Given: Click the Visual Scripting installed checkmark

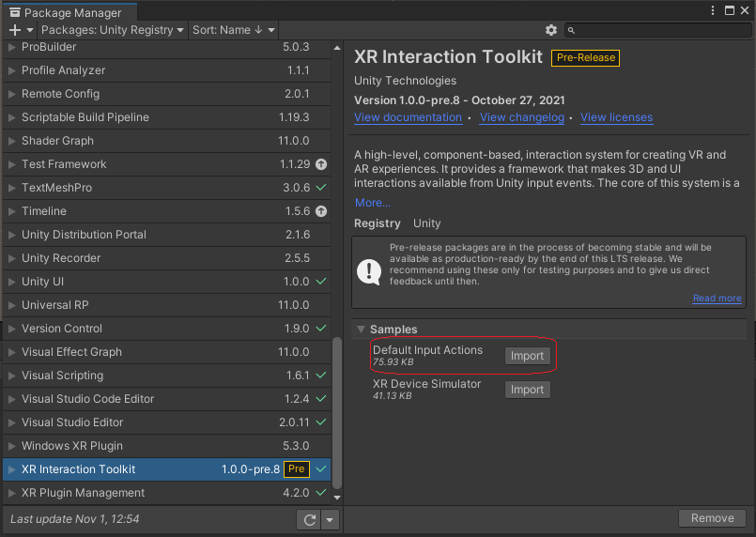Looking at the screenshot, I should (x=321, y=376).
